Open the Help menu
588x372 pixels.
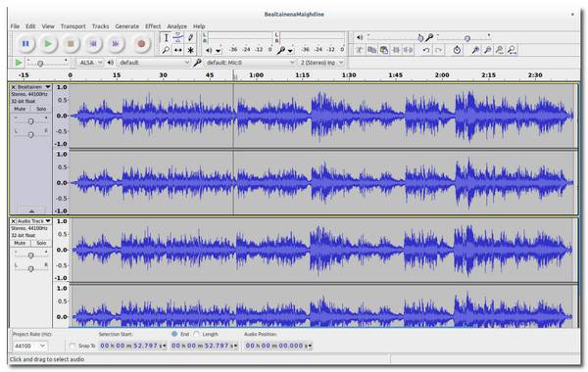(x=199, y=26)
